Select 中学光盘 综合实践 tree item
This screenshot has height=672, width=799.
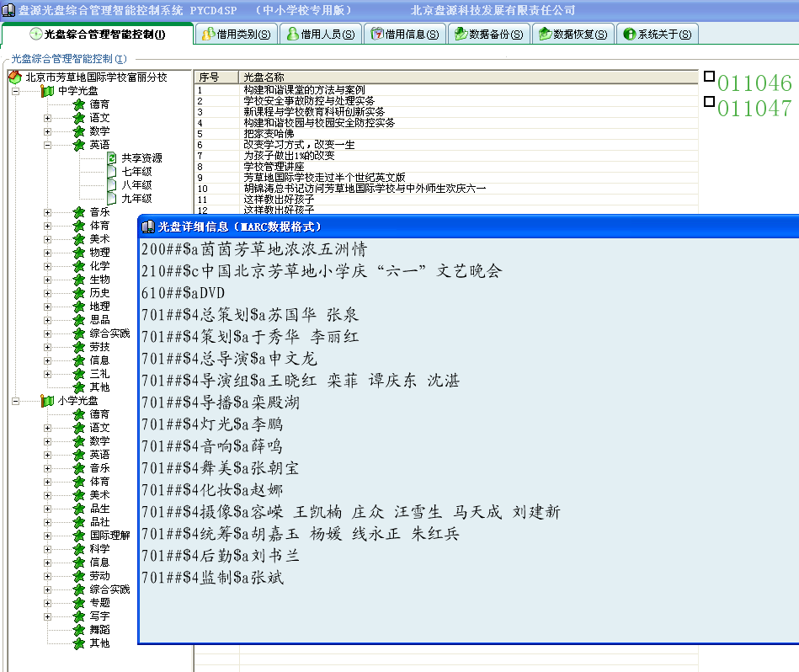point(110,333)
